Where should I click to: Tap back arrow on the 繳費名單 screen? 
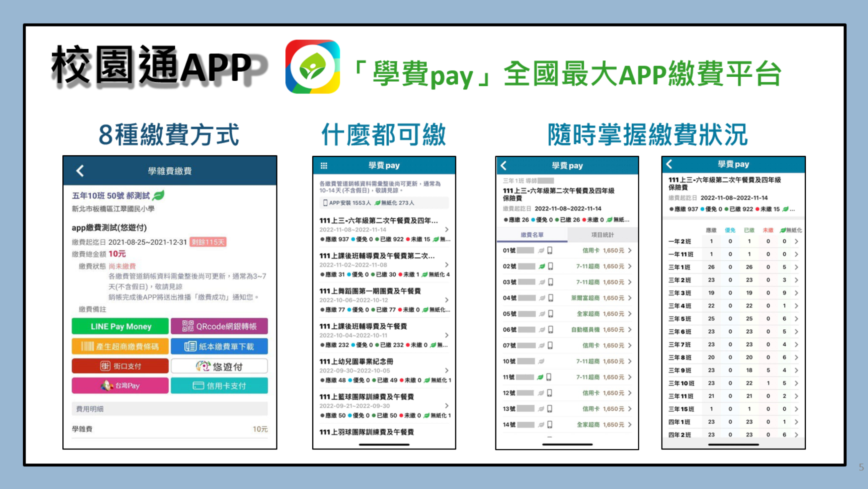504,165
